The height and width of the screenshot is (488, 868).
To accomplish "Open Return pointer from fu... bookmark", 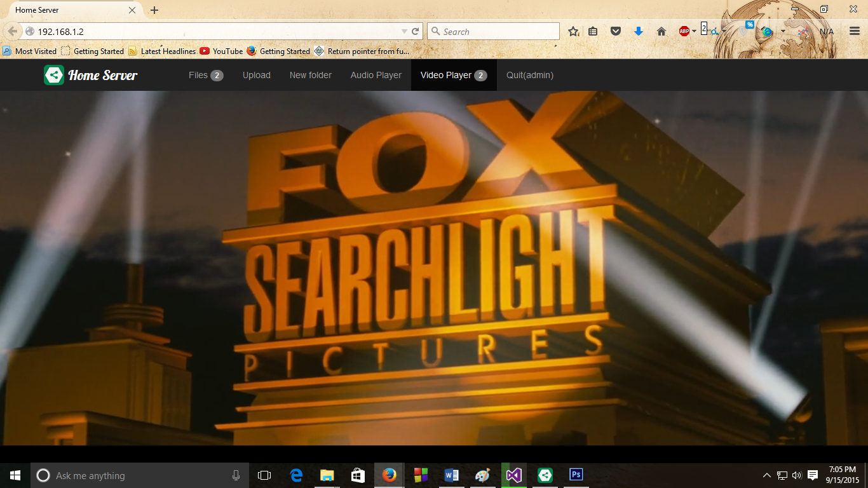I will tap(362, 51).
